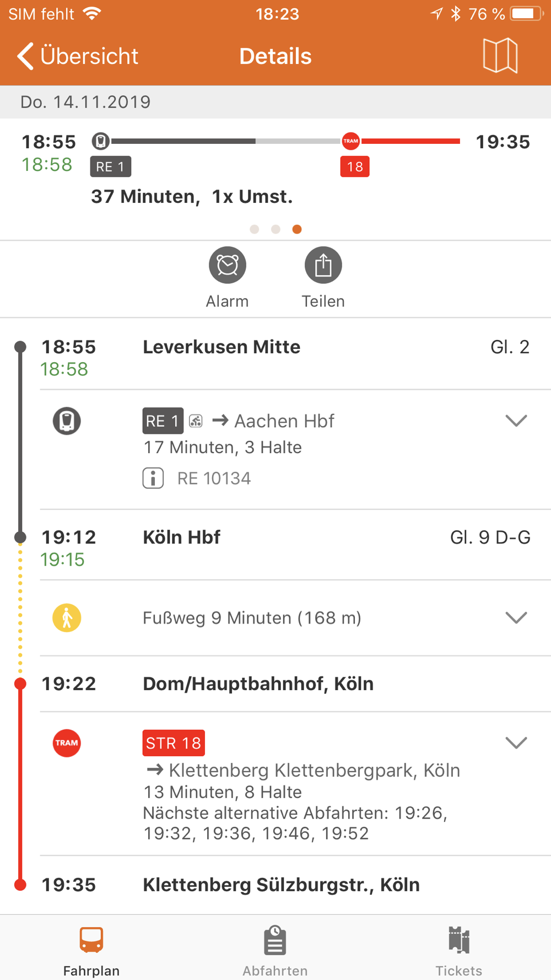Open the map view icon
The width and height of the screenshot is (551, 980).
tap(500, 56)
